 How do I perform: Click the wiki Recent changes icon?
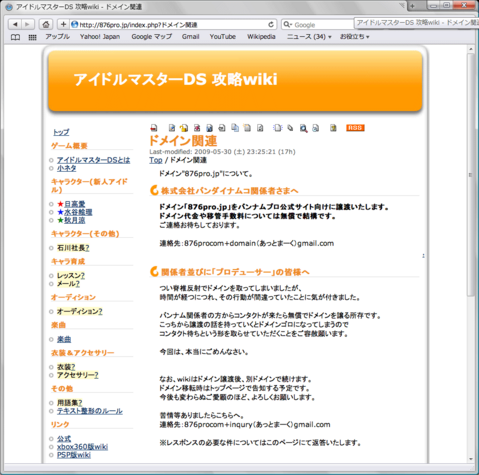(315, 128)
